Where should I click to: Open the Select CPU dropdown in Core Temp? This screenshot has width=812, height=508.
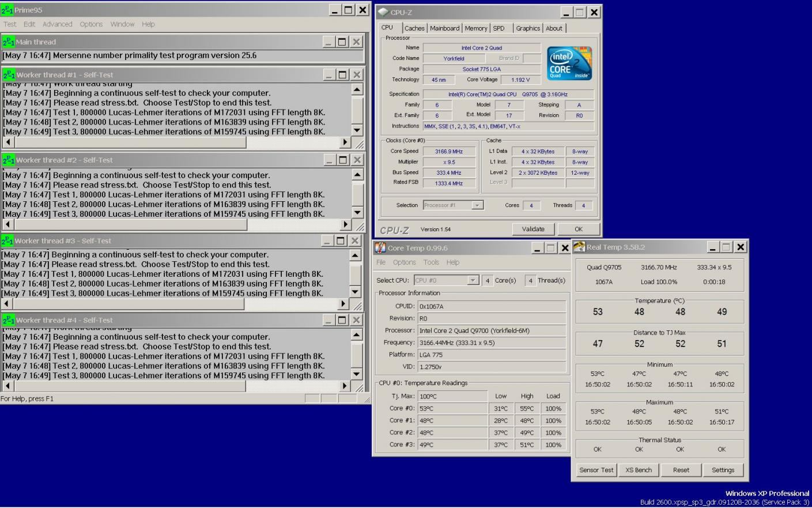click(446, 280)
